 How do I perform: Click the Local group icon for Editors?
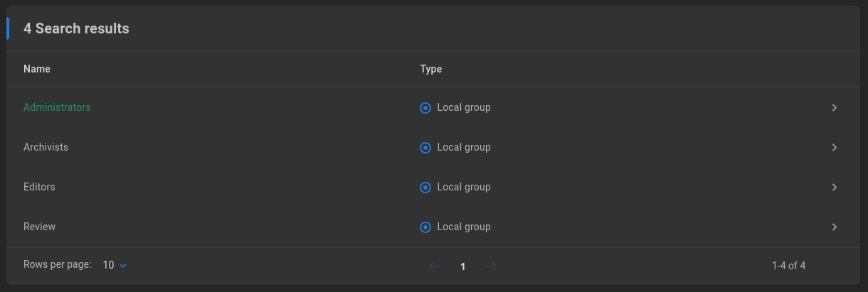[425, 188]
